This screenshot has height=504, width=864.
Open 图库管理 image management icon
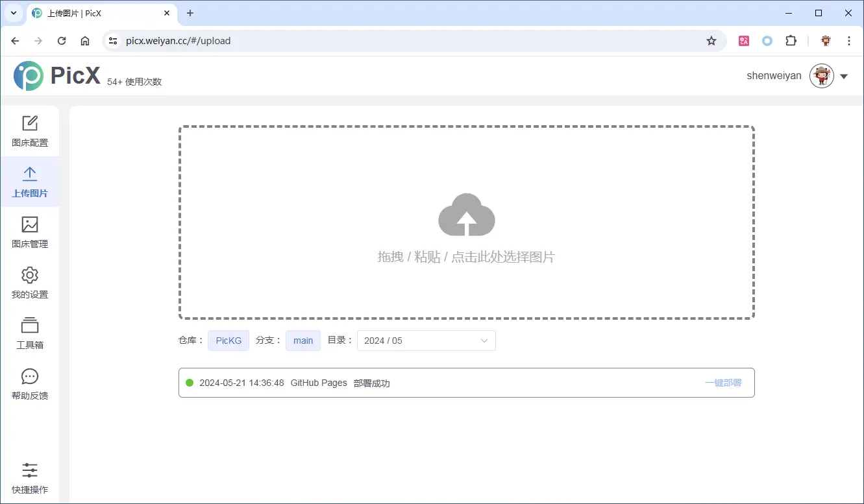[30, 224]
